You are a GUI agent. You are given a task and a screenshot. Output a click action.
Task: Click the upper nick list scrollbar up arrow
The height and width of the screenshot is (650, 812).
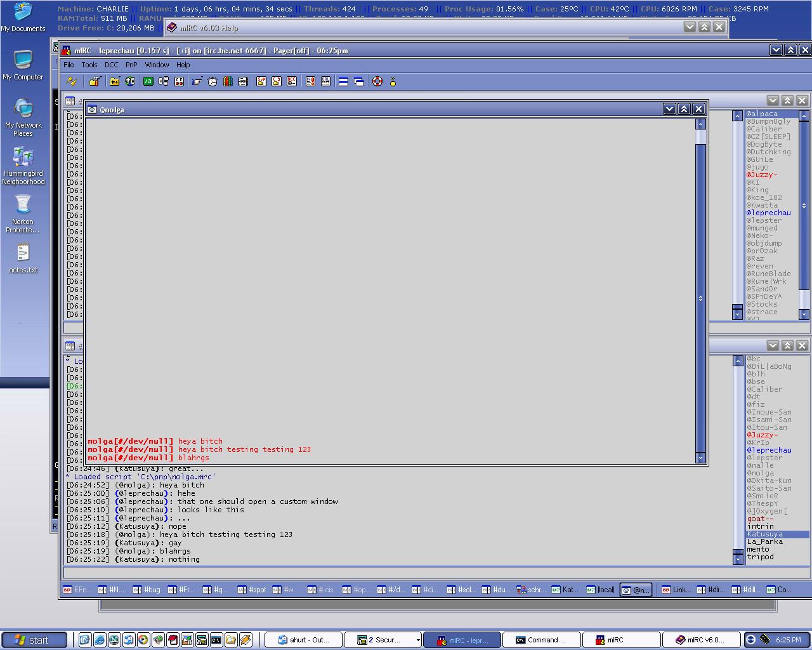(804, 116)
